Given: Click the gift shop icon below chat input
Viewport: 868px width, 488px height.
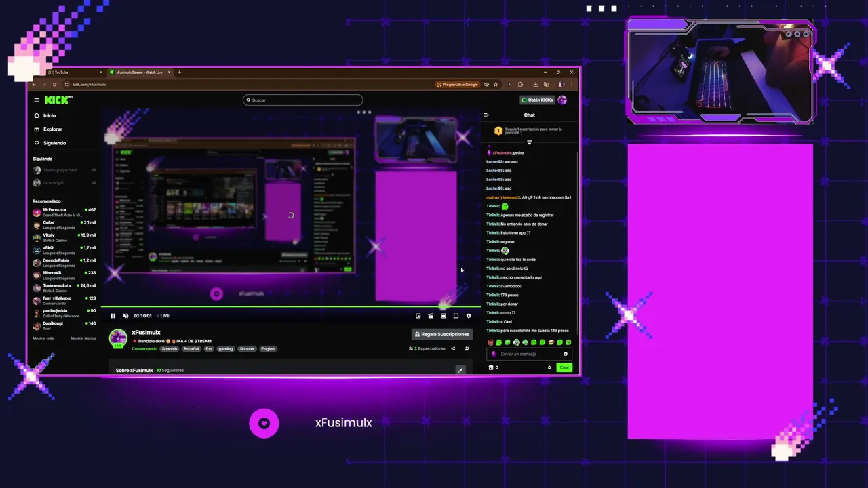Looking at the screenshot, I should (491, 367).
